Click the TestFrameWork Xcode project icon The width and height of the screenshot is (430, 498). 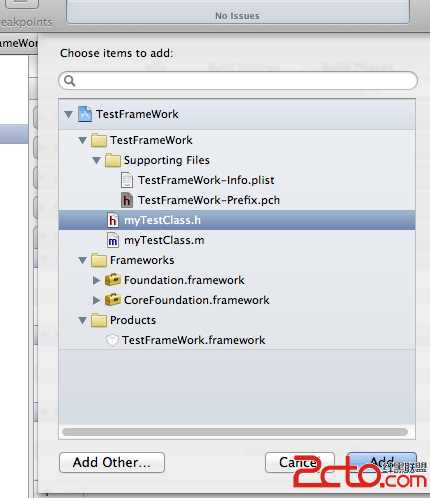coord(85,114)
